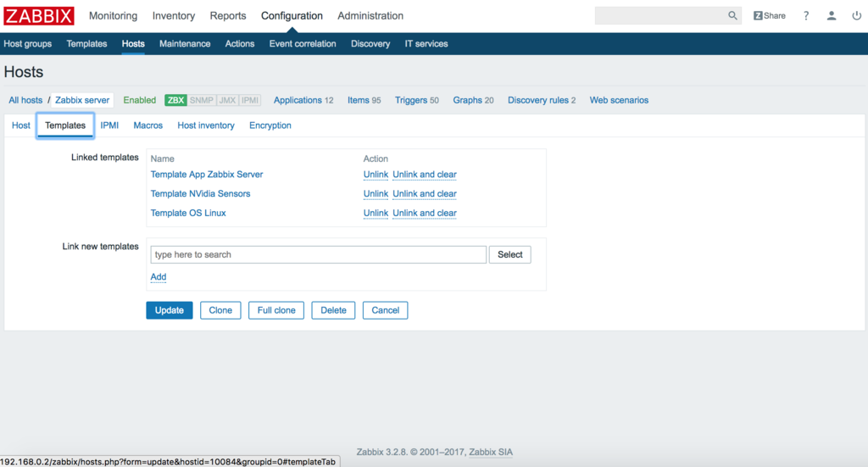
Task: Go to Host groups submenu
Action: (28, 44)
